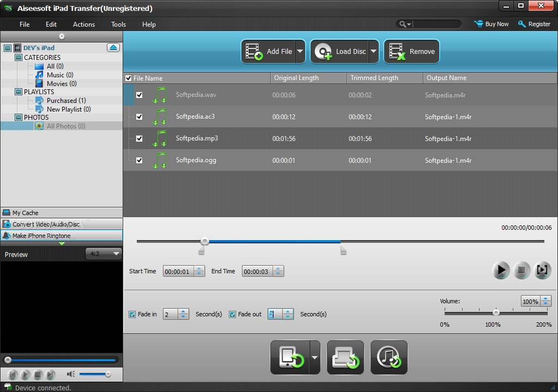Click the Remove button
Viewport: 558px width, 392px height.
(412, 52)
